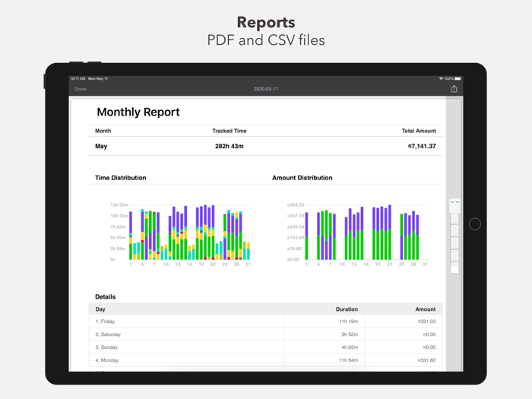Click the Time Distribution chart
This screenshot has height=399, width=532.
pos(181,234)
